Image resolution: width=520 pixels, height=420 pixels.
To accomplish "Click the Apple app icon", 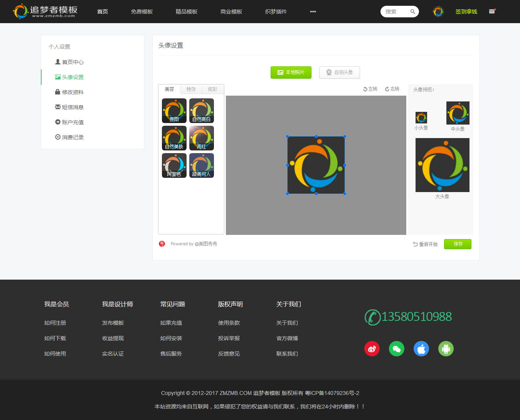I will pyautogui.click(x=421, y=349).
